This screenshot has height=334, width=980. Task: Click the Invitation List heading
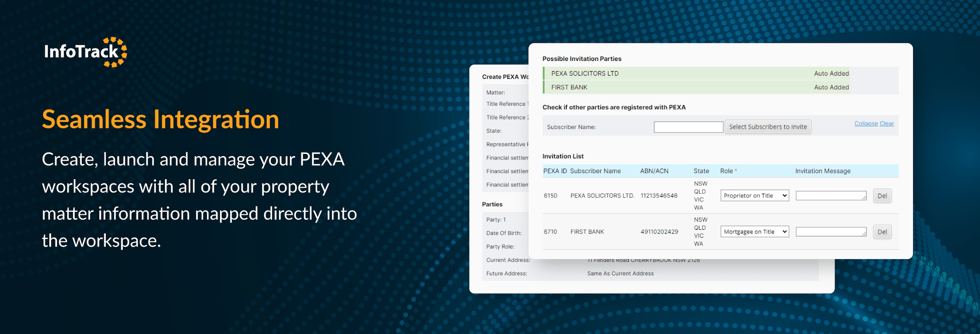coord(563,156)
